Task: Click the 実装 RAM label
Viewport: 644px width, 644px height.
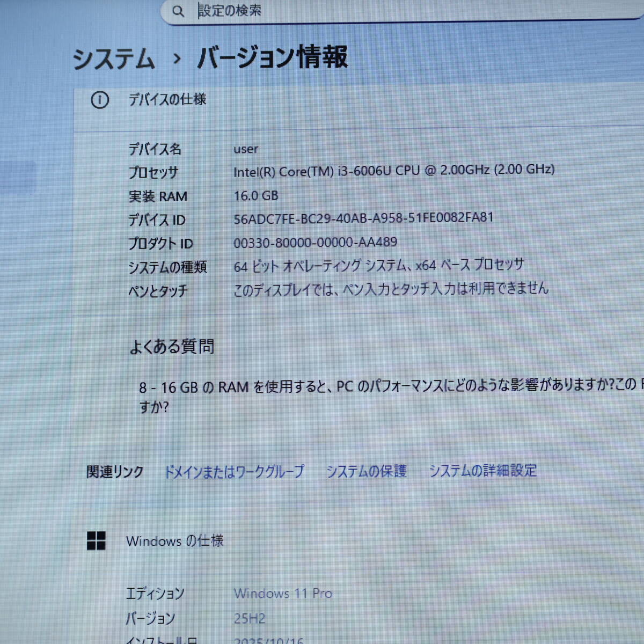Action: pyautogui.click(x=158, y=196)
